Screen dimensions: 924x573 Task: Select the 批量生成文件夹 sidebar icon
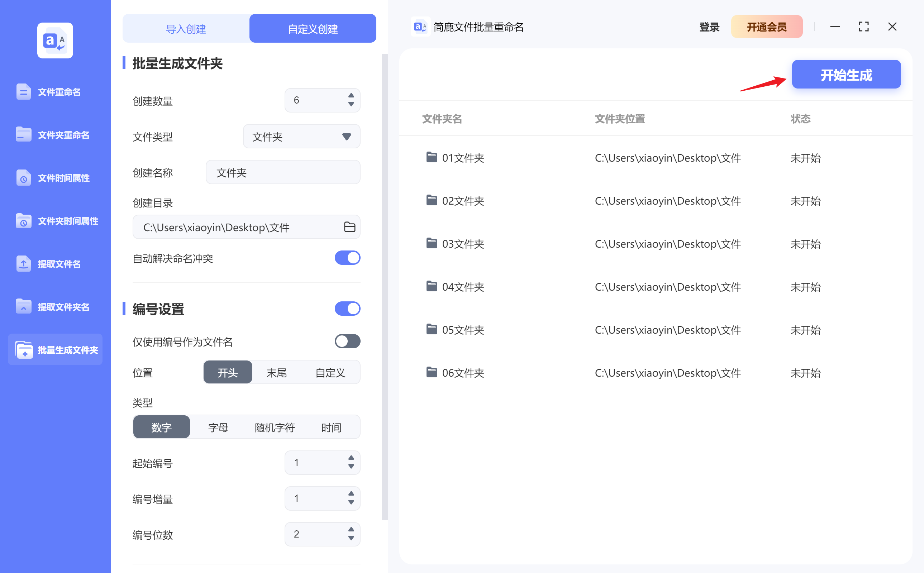tap(24, 349)
